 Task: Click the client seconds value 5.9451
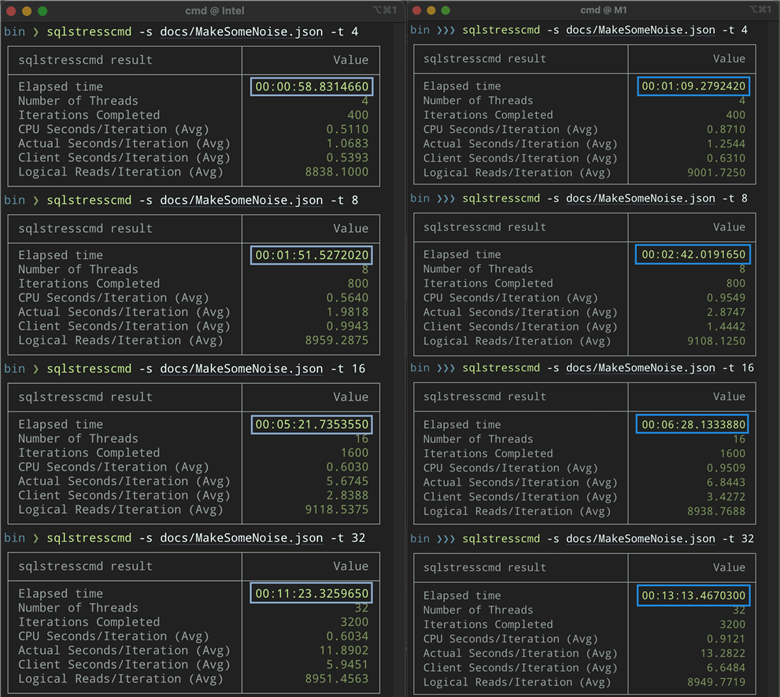pyautogui.click(x=347, y=664)
